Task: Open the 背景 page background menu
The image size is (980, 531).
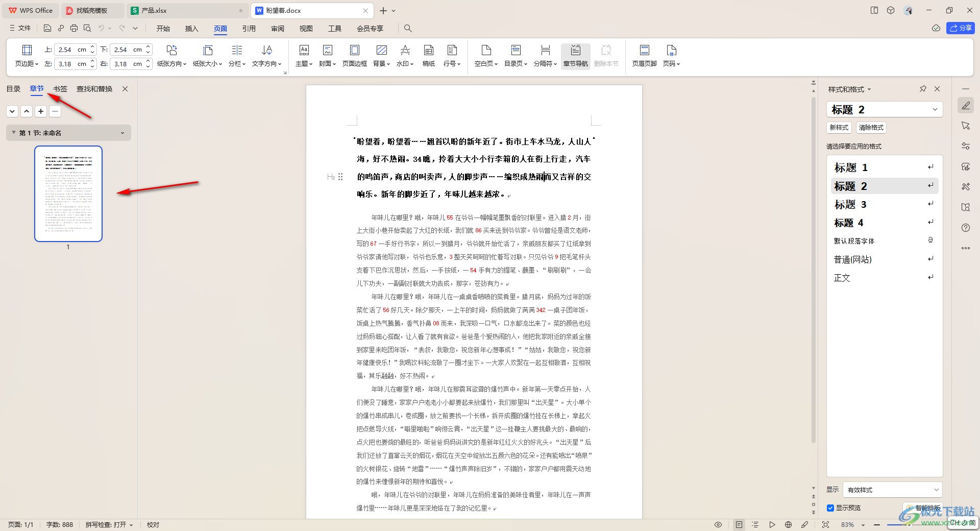Action: pos(381,56)
